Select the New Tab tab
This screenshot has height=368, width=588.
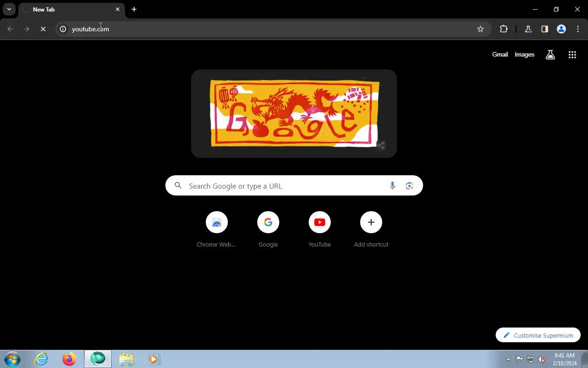pos(71,10)
